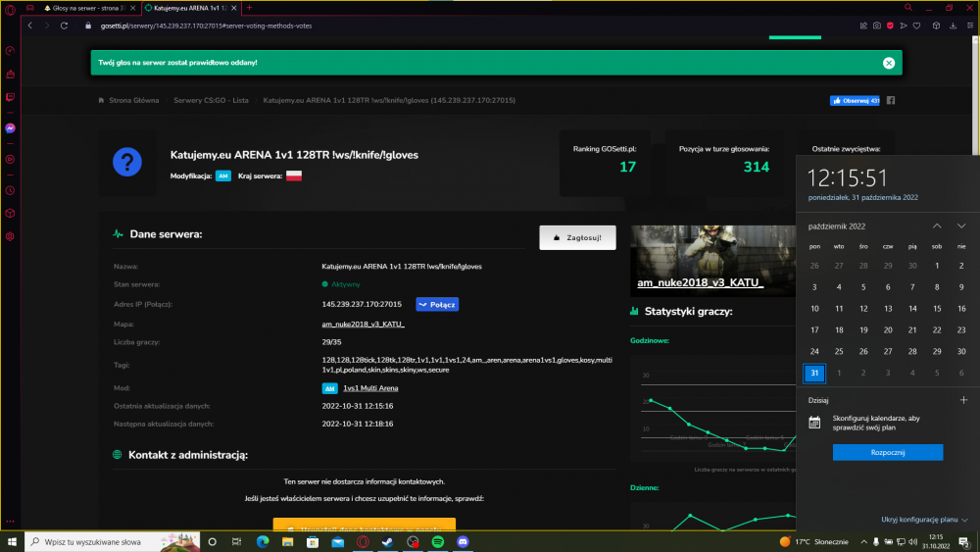Open Twitch panel in sidebar
This screenshot has width=980, height=552.
[10, 97]
